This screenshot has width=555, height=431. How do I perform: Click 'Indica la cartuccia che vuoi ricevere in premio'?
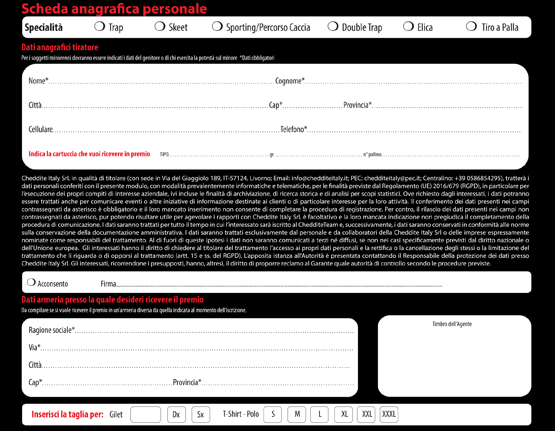(89, 154)
